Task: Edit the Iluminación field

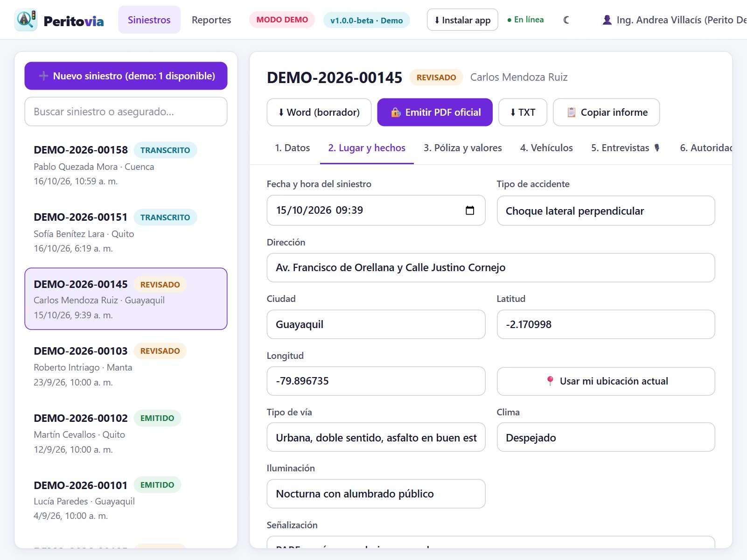Action: point(376,494)
